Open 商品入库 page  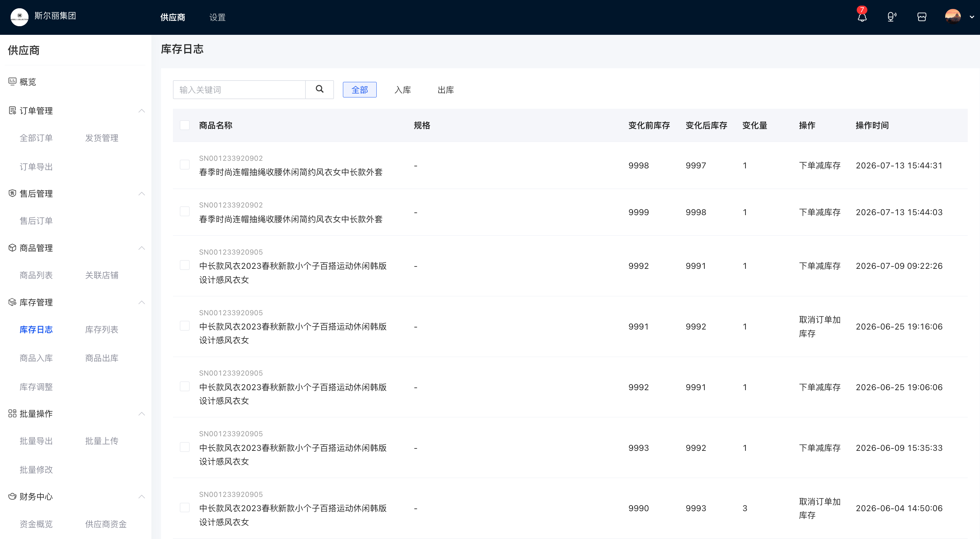[x=36, y=358]
